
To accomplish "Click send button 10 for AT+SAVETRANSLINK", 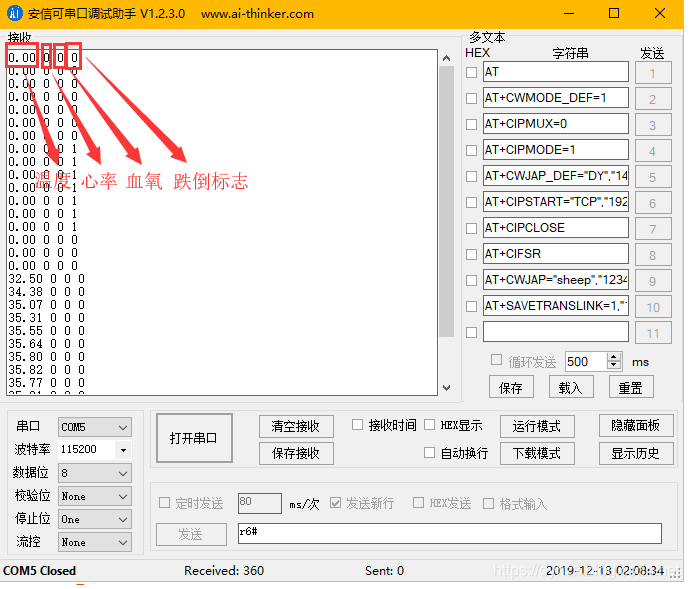I will (653, 307).
